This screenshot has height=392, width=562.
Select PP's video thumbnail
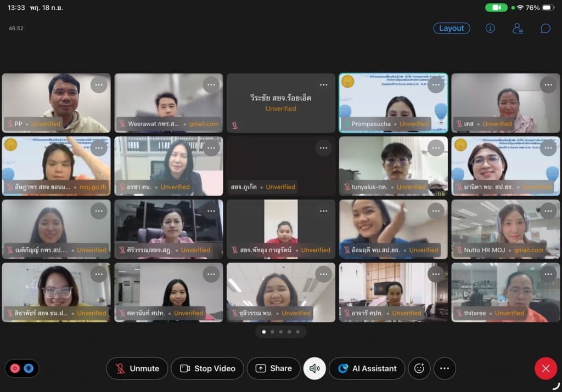tap(57, 103)
